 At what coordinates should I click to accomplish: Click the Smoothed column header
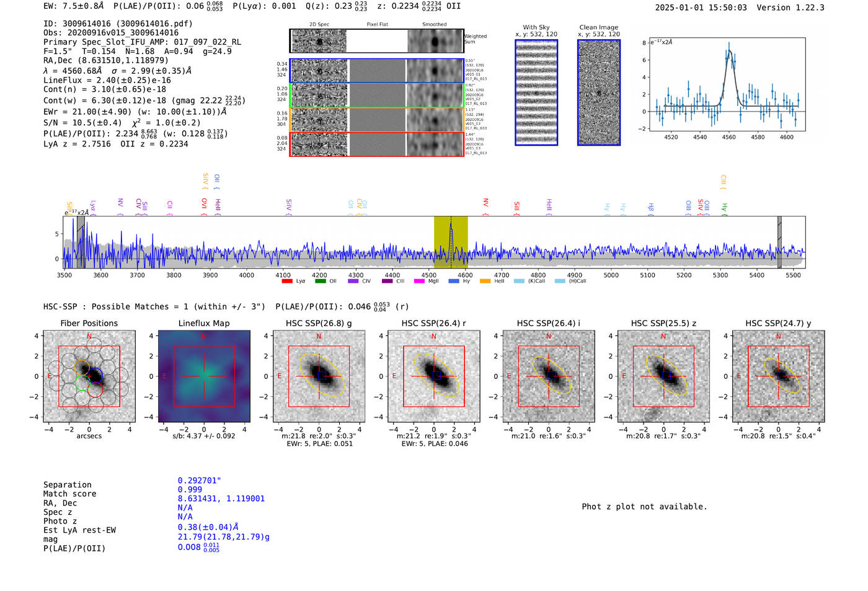[x=435, y=25]
